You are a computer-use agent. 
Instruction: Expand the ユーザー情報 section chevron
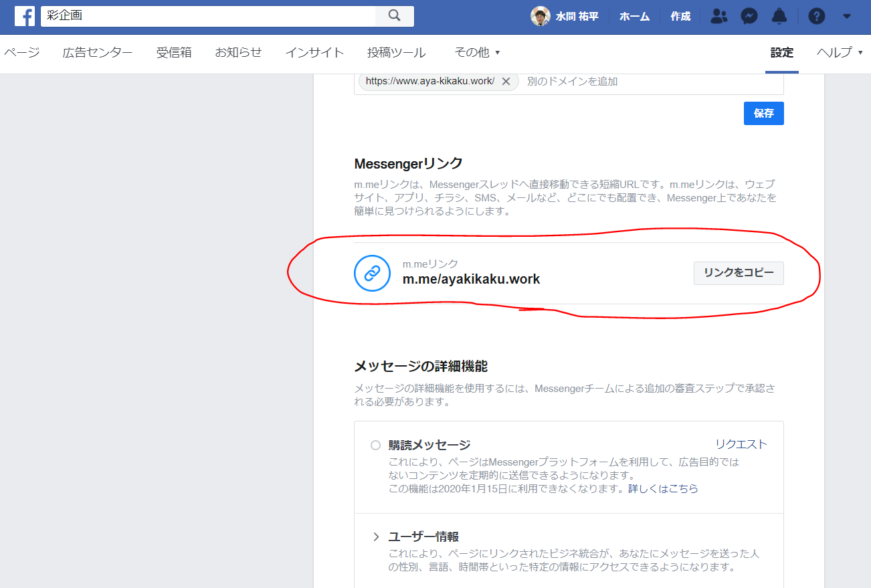click(376, 536)
